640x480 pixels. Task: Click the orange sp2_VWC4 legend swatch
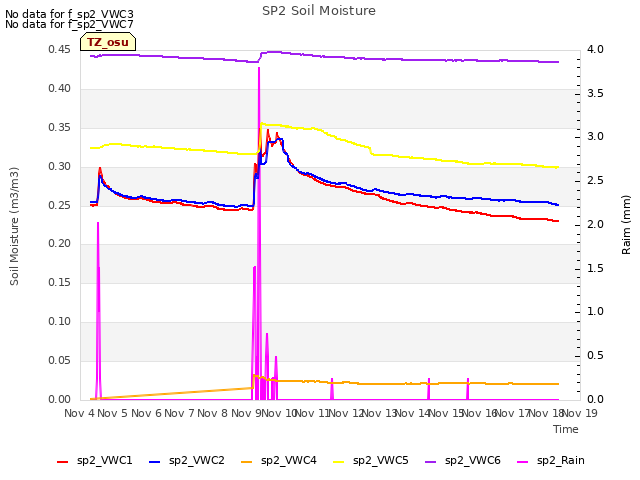pos(247,462)
